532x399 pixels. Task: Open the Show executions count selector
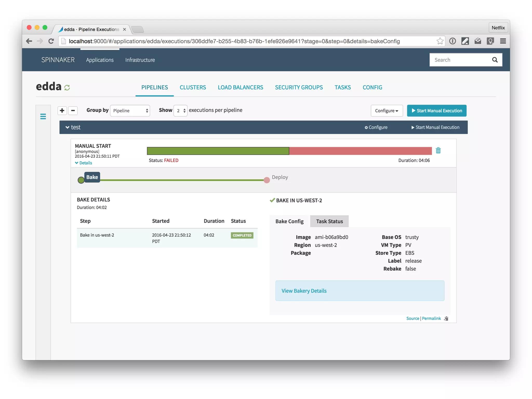(181, 111)
